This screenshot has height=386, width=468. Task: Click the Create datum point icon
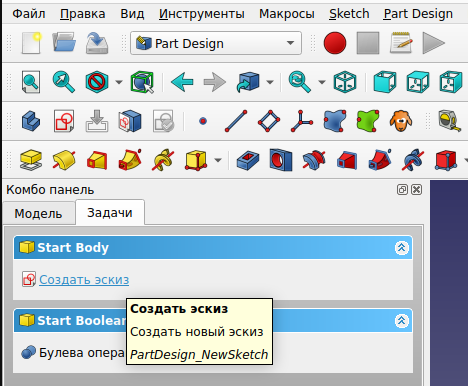coord(203,121)
